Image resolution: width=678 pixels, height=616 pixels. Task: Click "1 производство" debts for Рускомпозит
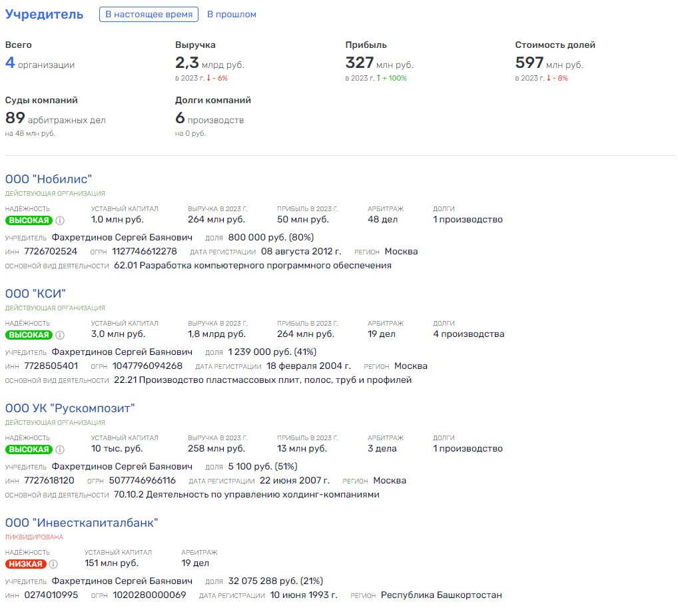(x=468, y=448)
